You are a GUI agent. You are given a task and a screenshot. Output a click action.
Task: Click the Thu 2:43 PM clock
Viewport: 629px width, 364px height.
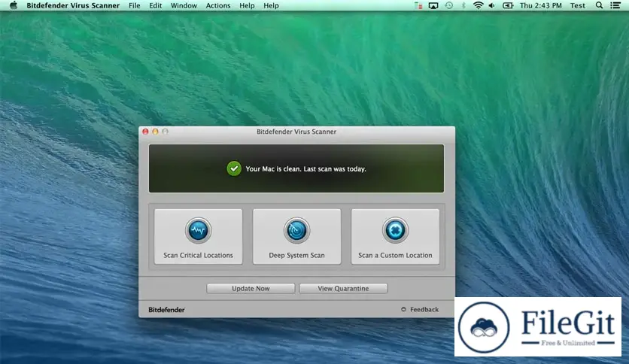coord(541,5)
